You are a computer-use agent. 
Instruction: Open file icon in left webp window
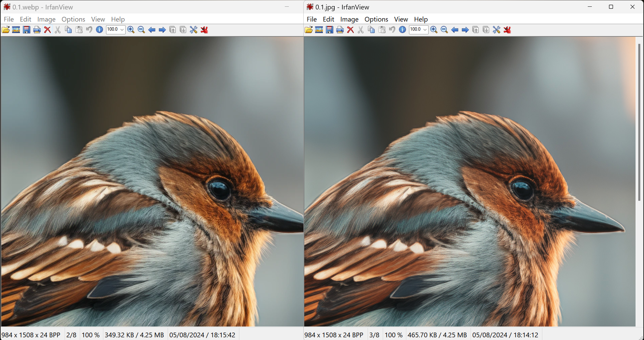(6, 30)
